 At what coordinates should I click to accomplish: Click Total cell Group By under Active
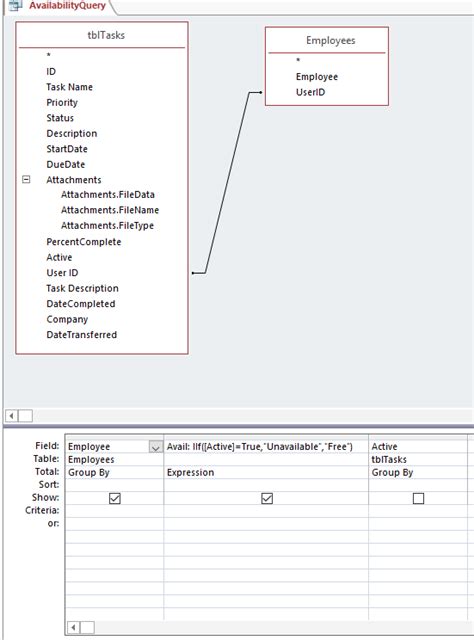(418, 473)
